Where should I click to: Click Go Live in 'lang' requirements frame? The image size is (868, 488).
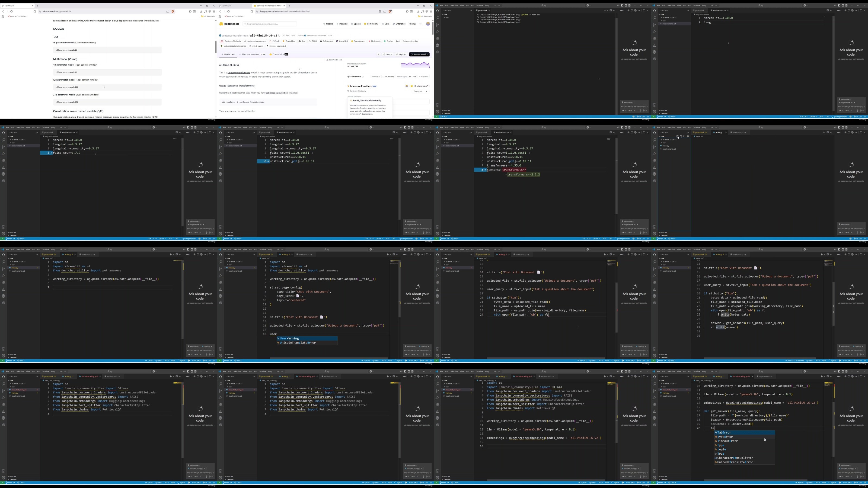859,117
